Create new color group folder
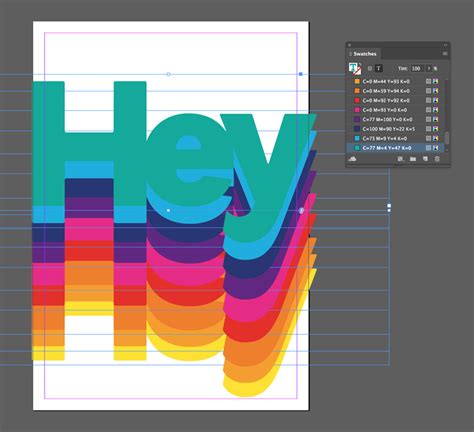The image size is (474, 432). (x=413, y=159)
